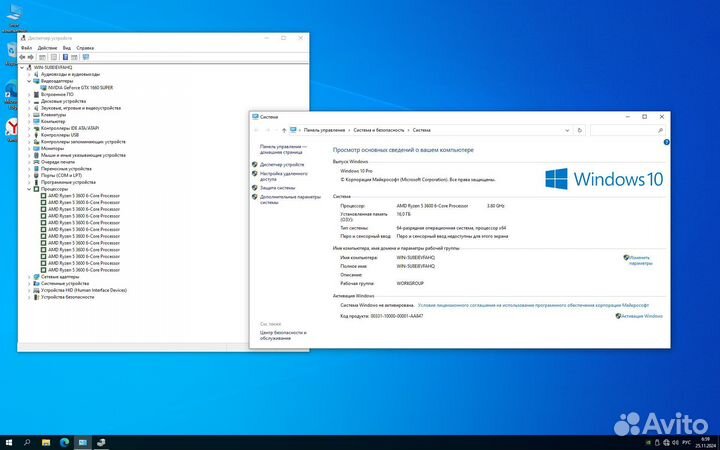The height and width of the screenshot is (450, 720).
Task: Expand the Клавиатуры category arrow
Action: pos(29,115)
